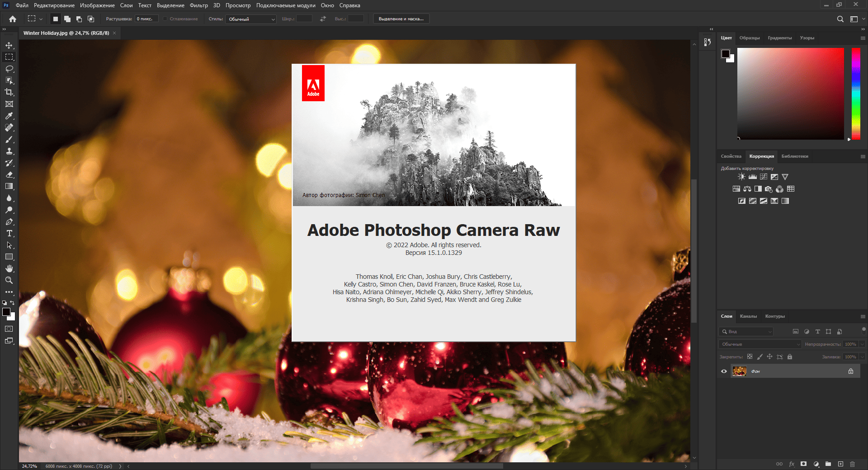The width and height of the screenshot is (868, 470).
Task: Click the Фон layer thumbnail
Action: [x=739, y=371]
